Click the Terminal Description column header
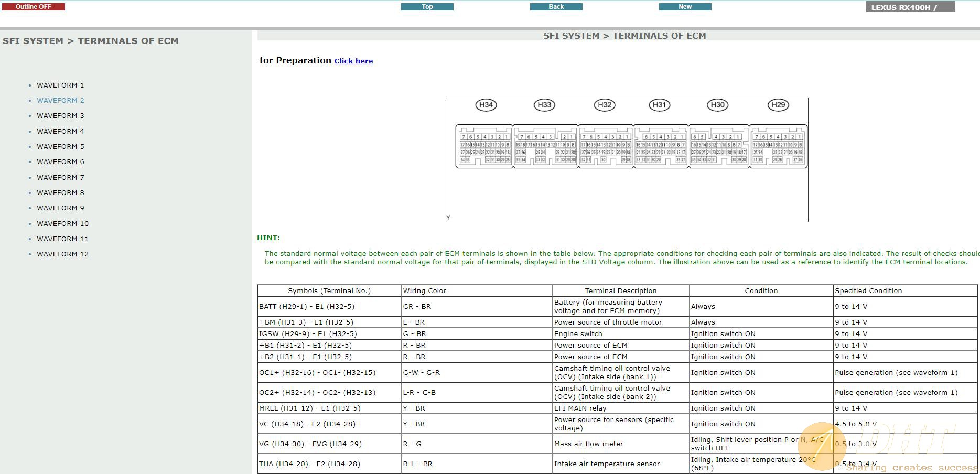This screenshot has width=980, height=474. click(x=621, y=290)
